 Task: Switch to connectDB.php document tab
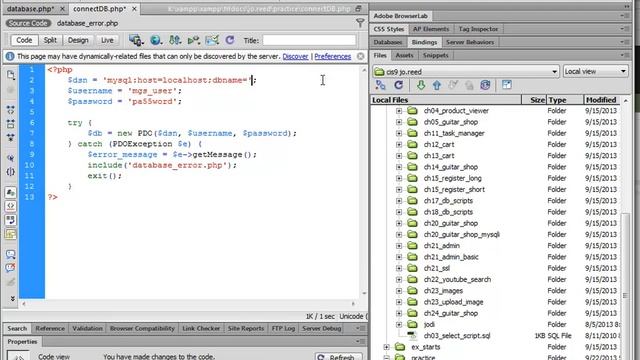click(x=100, y=9)
